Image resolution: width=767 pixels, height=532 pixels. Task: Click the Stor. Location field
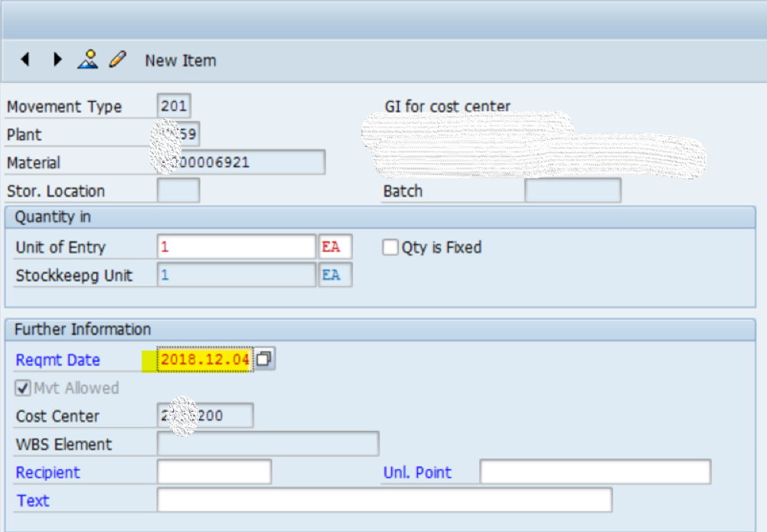tap(178, 190)
